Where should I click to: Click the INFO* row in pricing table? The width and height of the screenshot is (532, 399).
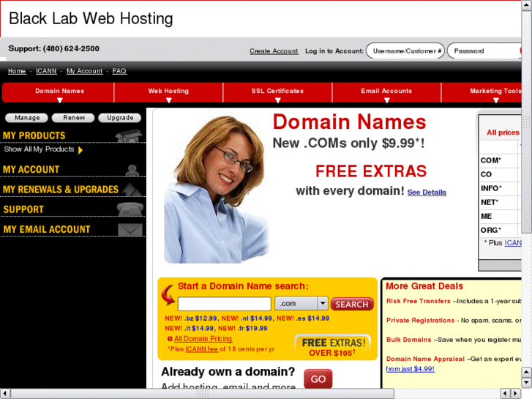click(x=501, y=188)
